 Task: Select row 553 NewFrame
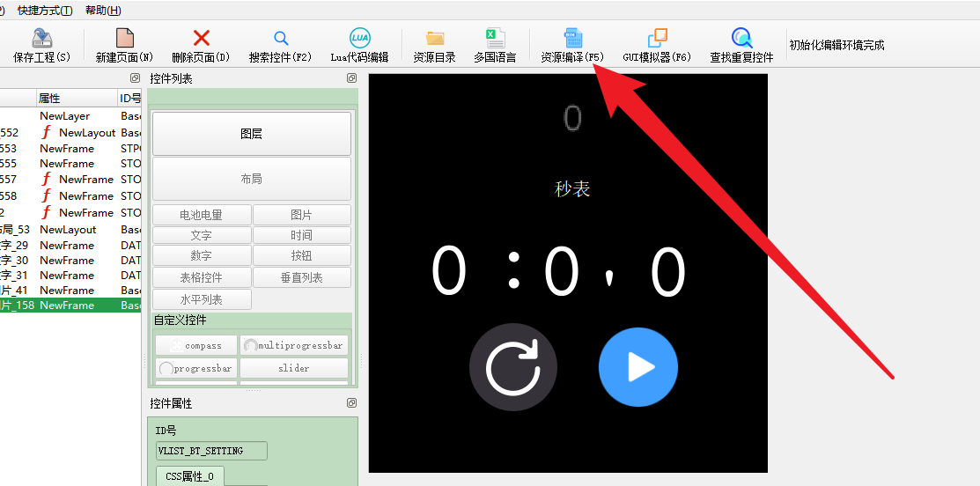click(x=70, y=149)
